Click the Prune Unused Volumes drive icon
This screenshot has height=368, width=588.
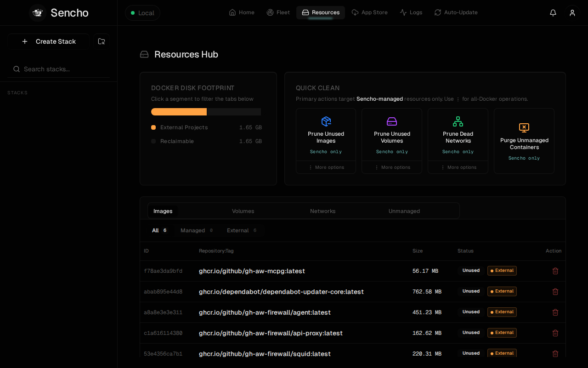tap(392, 121)
